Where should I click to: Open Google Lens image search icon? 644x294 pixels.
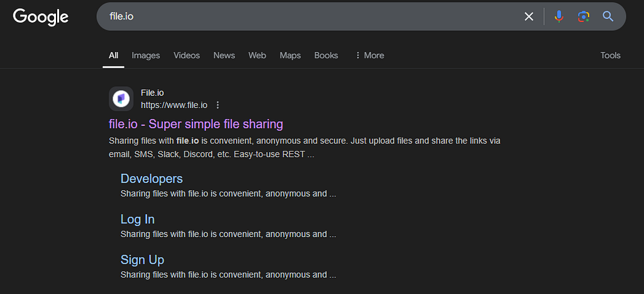[x=583, y=16]
